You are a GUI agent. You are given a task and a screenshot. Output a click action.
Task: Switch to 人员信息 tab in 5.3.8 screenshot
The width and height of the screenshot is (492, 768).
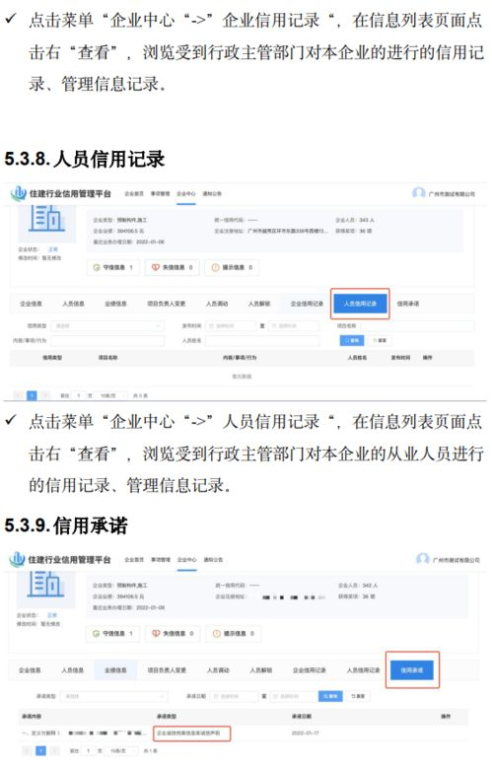[x=73, y=304]
